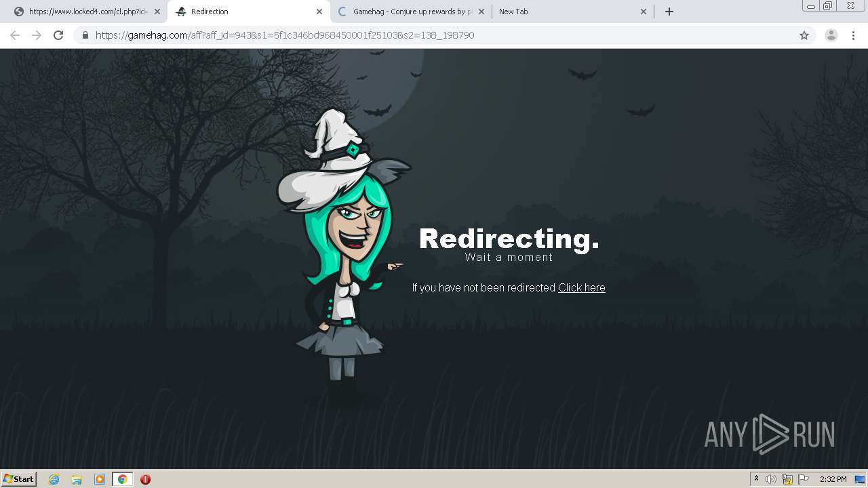Switch to Gamehag Conjure up rewards tab
This screenshot has width=868, height=488.
(x=410, y=12)
